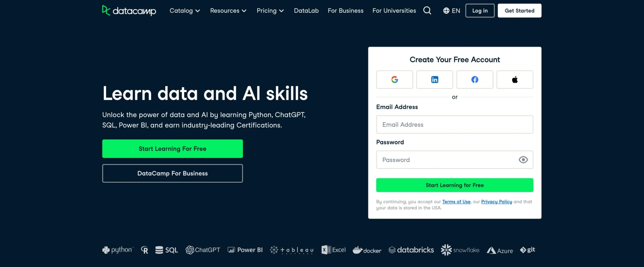644x267 pixels.
Task: Open For Universities navigation item
Action: [x=394, y=11]
